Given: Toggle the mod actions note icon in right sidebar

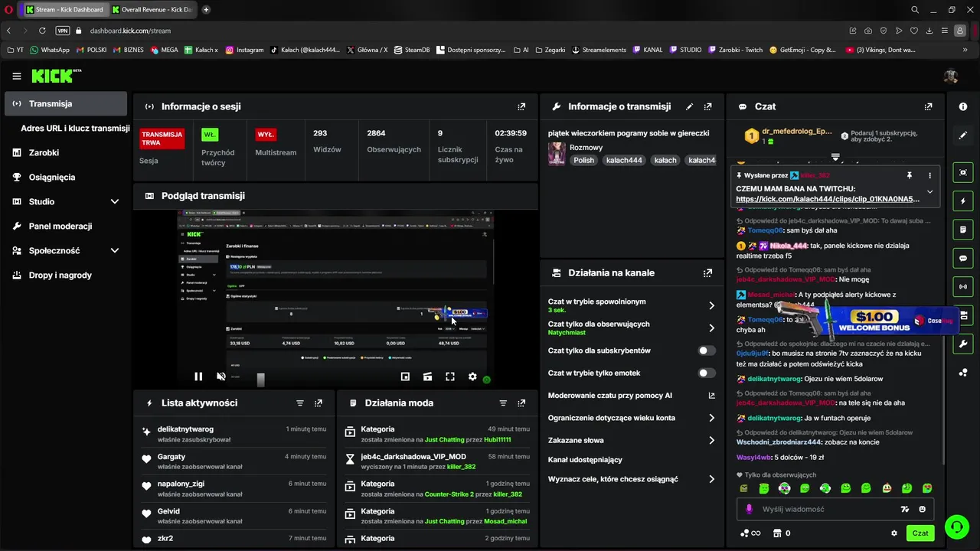Looking at the screenshot, I should coord(963,230).
